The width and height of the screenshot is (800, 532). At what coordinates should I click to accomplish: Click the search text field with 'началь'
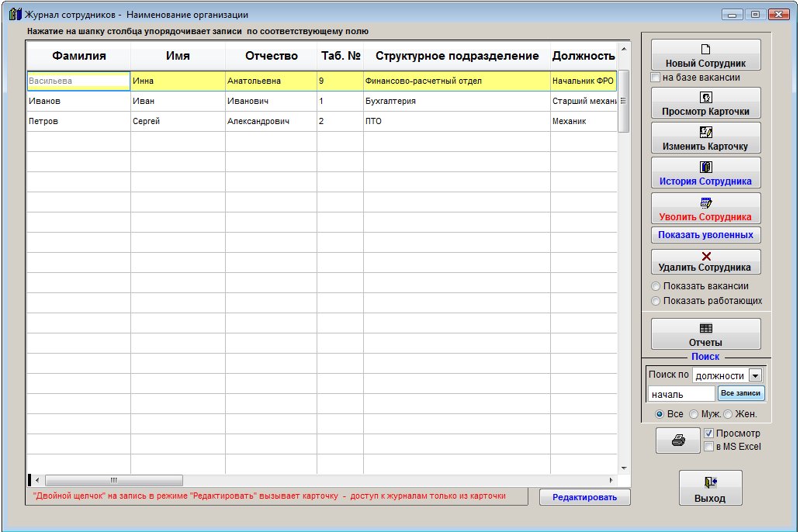coord(681,394)
